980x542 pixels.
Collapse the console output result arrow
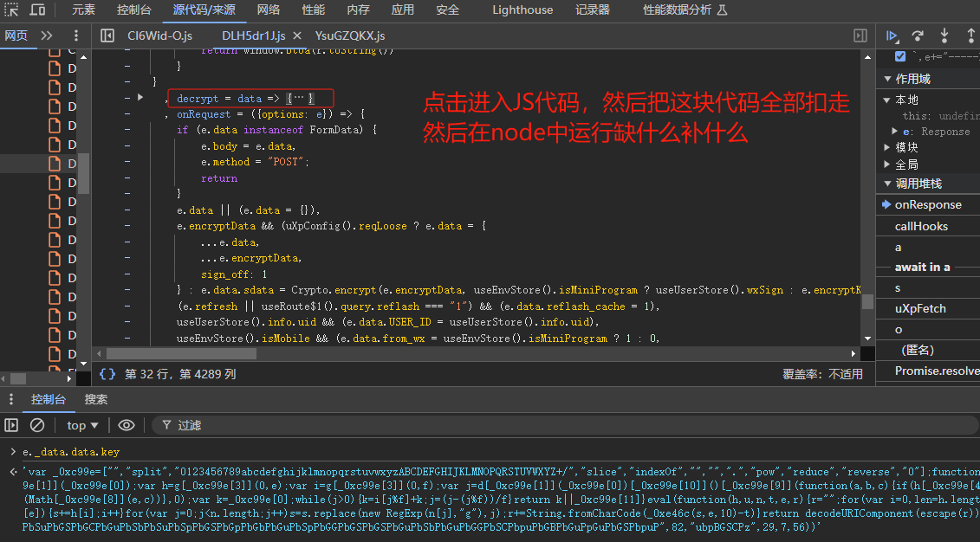coord(13,472)
